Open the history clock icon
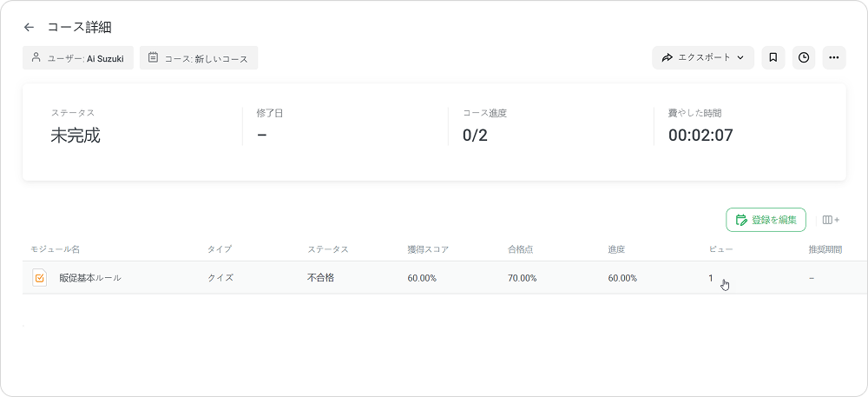The image size is (868, 397). (804, 58)
